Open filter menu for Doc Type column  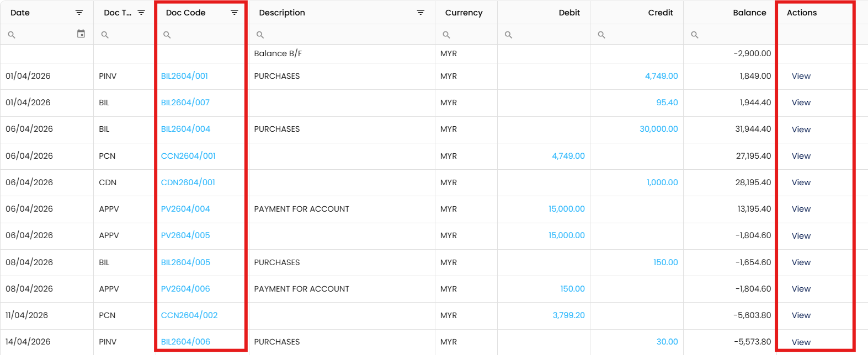(141, 13)
